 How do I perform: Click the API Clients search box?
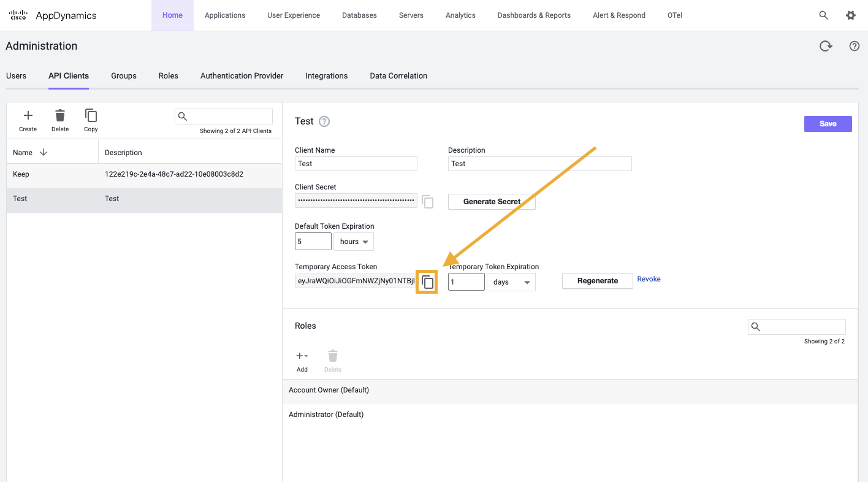click(x=224, y=117)
